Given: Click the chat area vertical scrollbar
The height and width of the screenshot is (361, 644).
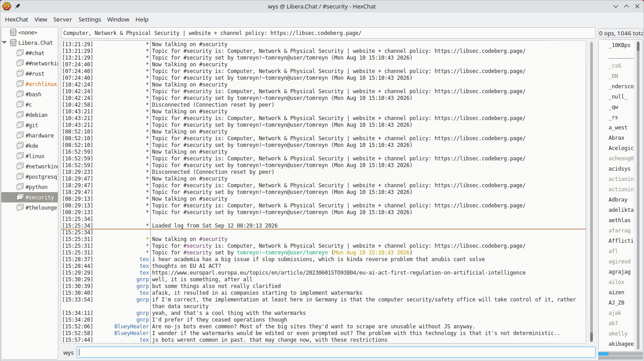Looking at the screenshot, I should [x=592, y=192].
